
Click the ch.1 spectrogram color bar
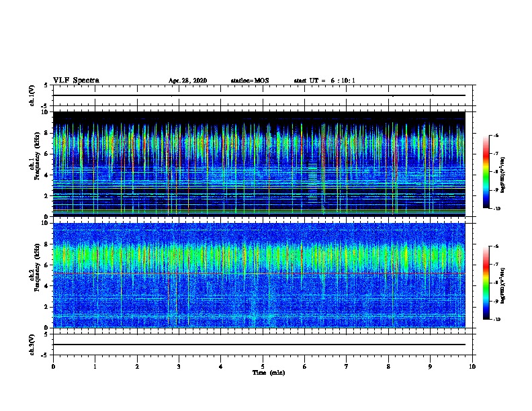tap(486, 172)
